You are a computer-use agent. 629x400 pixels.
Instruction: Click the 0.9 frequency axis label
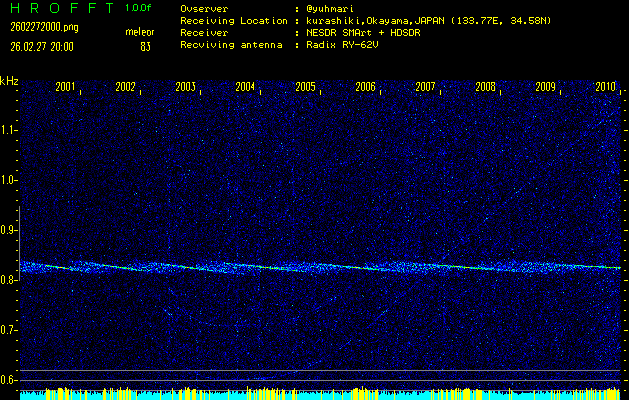click(x=9, y=230)
